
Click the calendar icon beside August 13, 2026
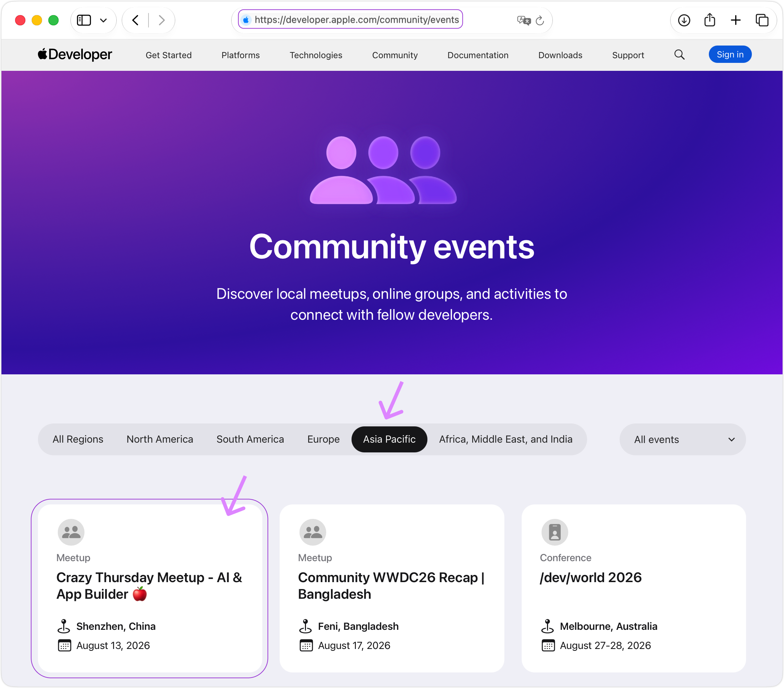[64, 645]
